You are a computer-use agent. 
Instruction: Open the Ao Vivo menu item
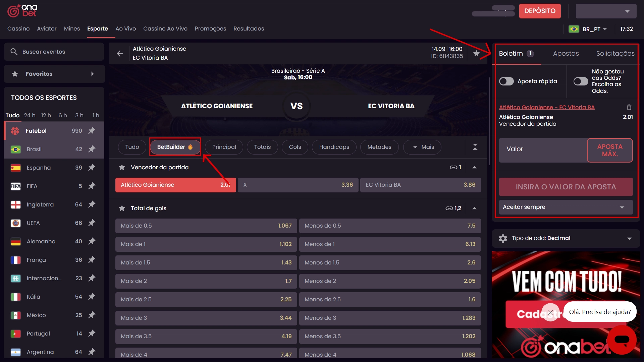(x=125, y=28)
